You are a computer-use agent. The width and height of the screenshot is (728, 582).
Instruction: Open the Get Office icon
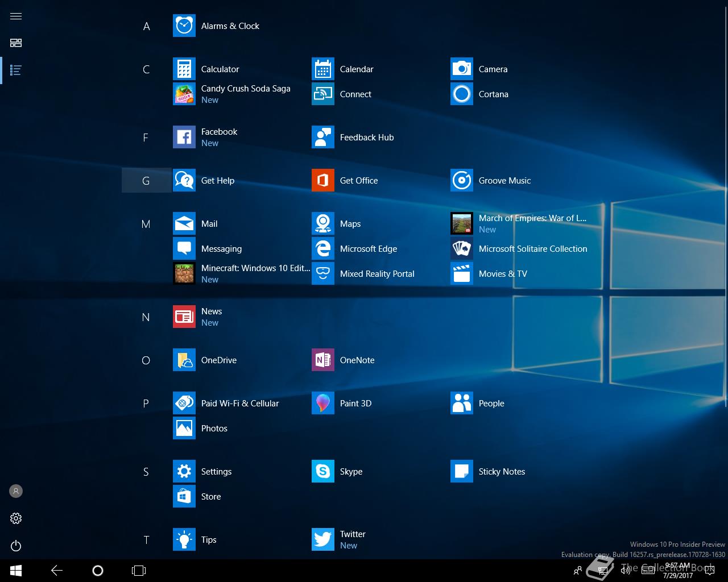[x=323, y=181]
